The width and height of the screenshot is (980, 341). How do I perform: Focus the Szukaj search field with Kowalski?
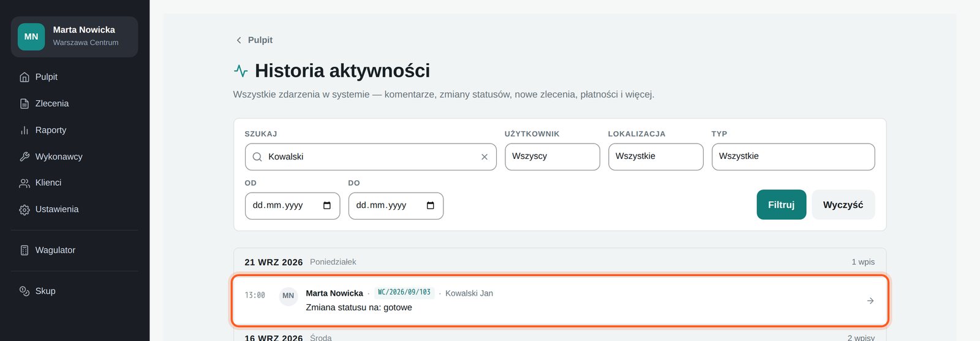point(371,157)
